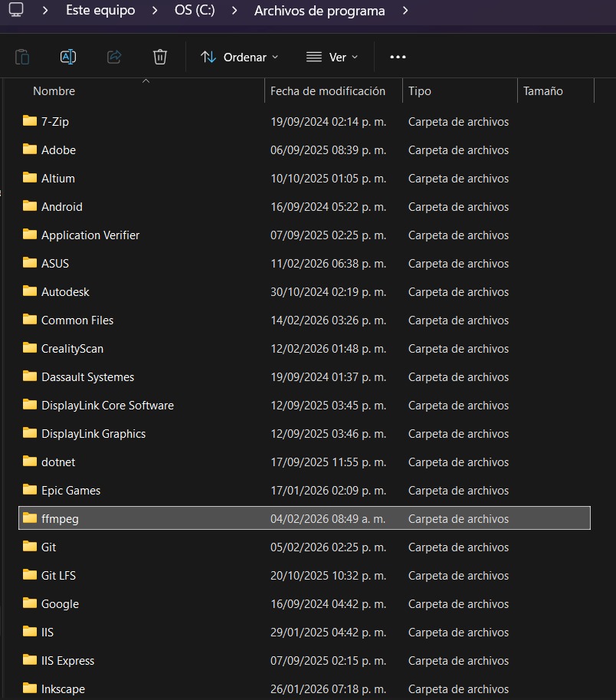Sort files by clicking the Nombre header

click(54, 90)
